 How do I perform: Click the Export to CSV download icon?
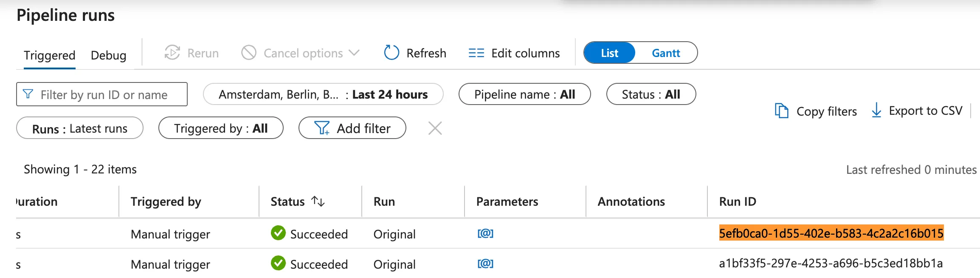(876, 110)
